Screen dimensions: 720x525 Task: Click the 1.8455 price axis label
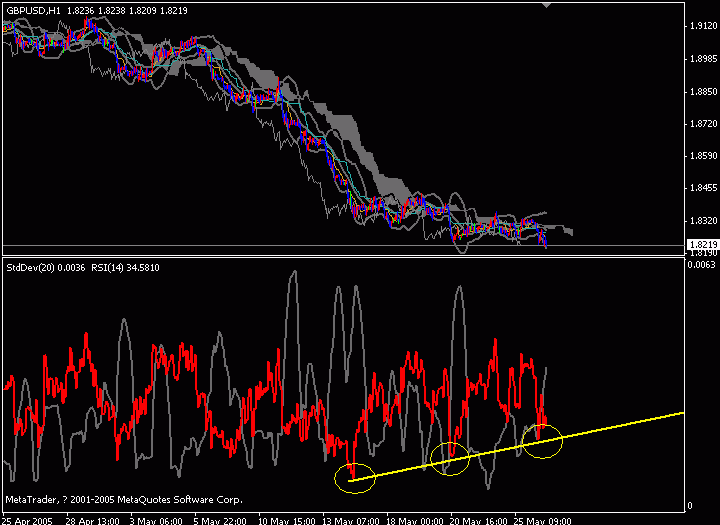703,188
